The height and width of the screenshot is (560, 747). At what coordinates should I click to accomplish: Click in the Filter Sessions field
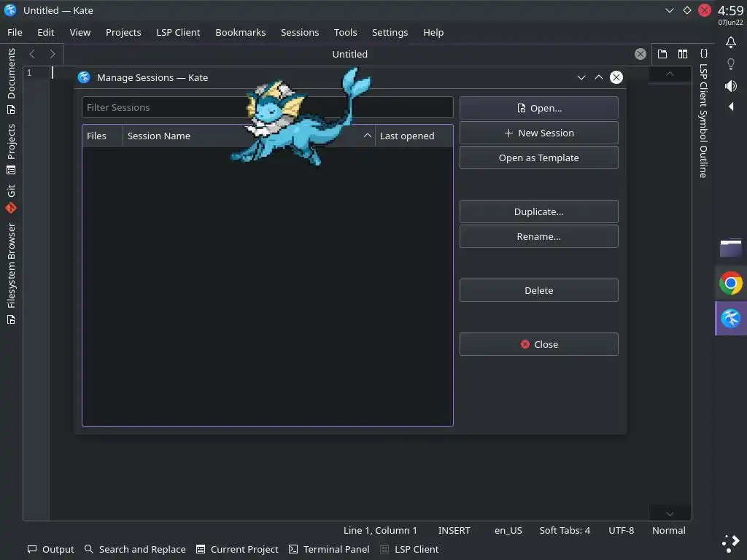(x=268, y=108)
